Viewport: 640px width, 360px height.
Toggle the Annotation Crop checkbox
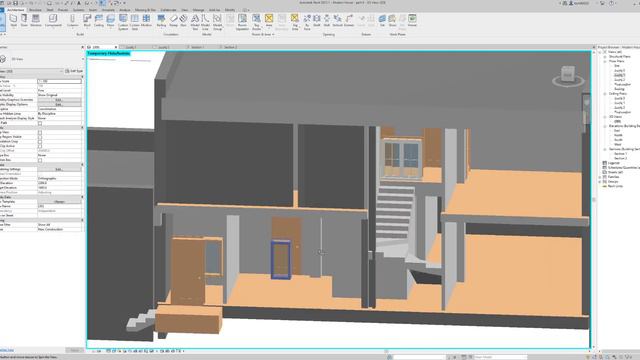[x=40, y=142]
